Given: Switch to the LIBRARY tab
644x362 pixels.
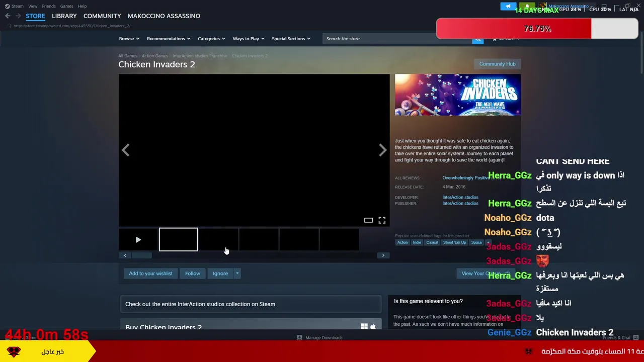Looking at the screenshot, I should 64,16.
